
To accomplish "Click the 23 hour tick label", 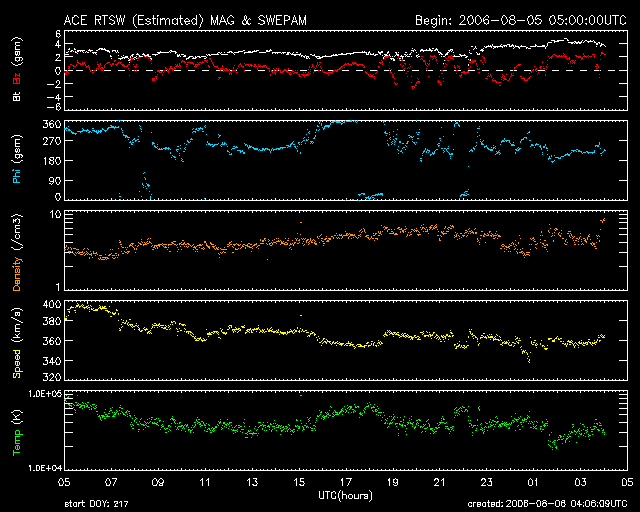I will pos(486,483).
